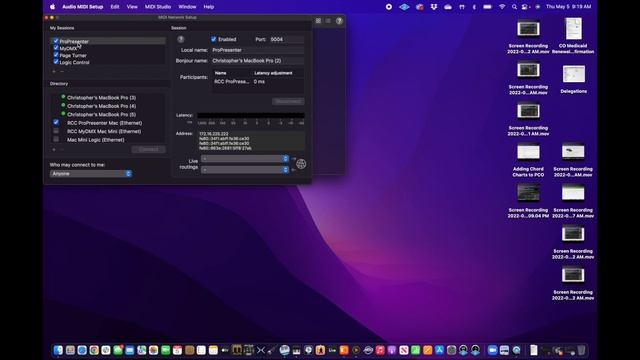Open the 'Who may connect to me' Anyone dropdown

91,173
